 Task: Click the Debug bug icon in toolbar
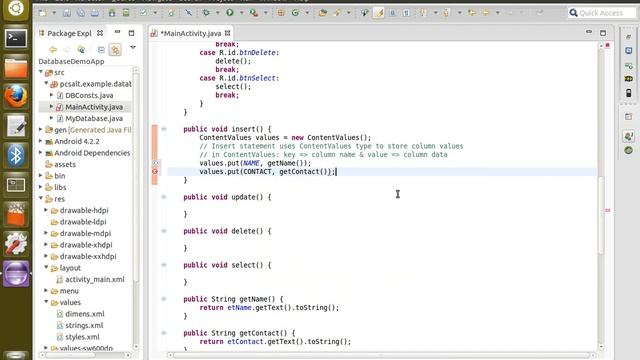pyautogui.click(x=206, y=13)
